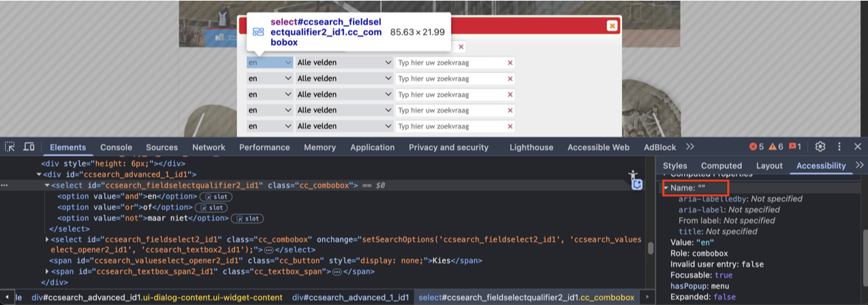Switch to the Computed sidebar tab
This screenshot has width=868, height=305.
[721, 166]
